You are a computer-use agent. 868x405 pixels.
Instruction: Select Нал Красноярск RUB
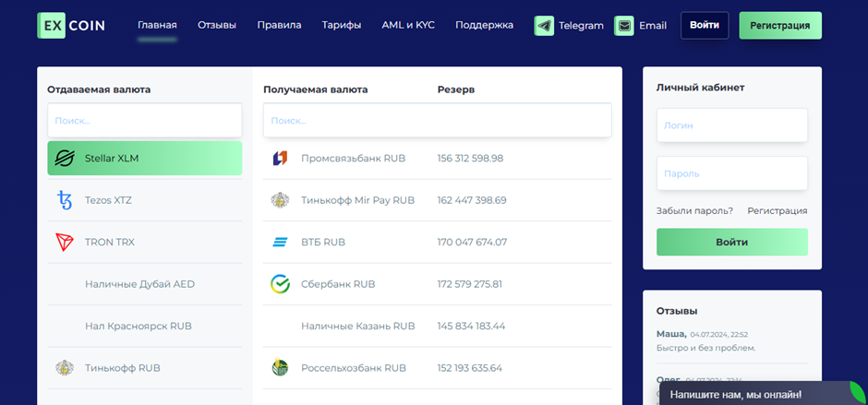(144, 326)
